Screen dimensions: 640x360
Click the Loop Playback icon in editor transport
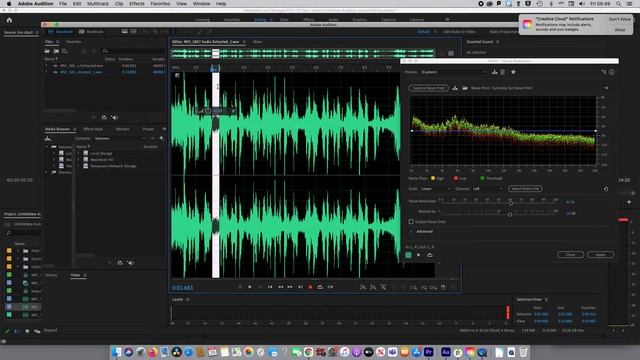coord(320,287)
